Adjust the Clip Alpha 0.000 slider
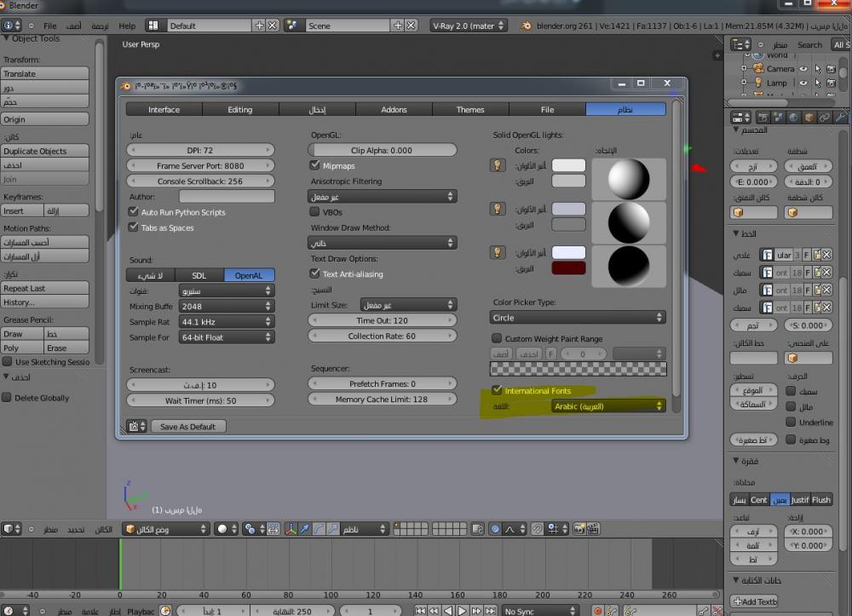This screenshot has height=616, width=852. [382, 150]
